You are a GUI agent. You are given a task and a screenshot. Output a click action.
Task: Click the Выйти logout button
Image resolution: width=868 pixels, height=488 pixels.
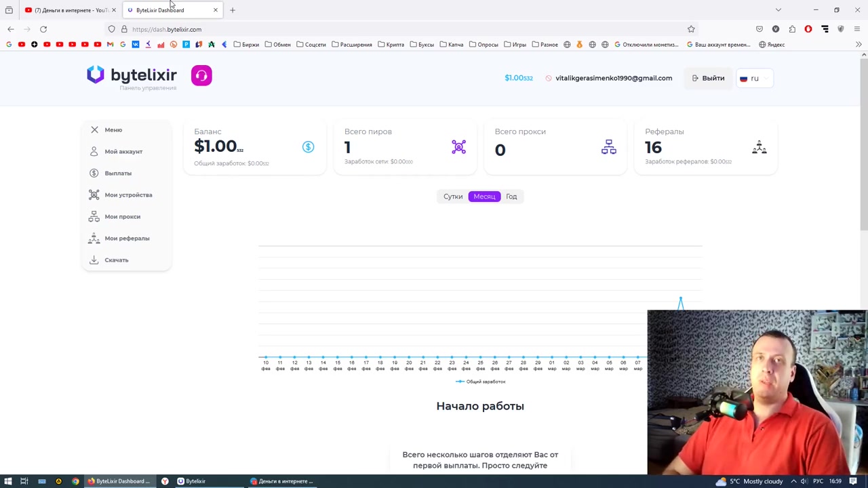click(708, 78)
